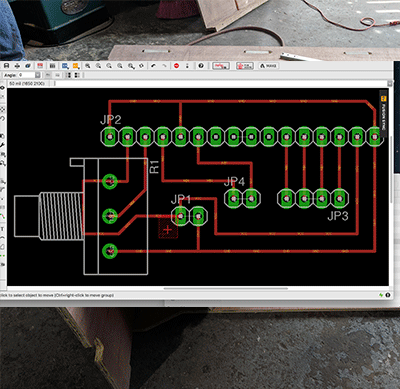Click the first group-alignment icon in parameter bar
This screenshot has height=389, width=400.
point(69,75)
